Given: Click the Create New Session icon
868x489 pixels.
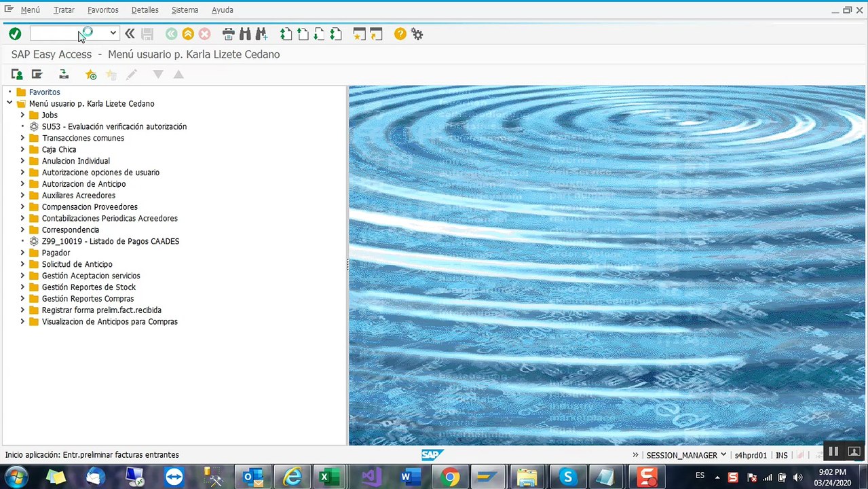Looking at the screenshot, I should click(x=360, y=33).
